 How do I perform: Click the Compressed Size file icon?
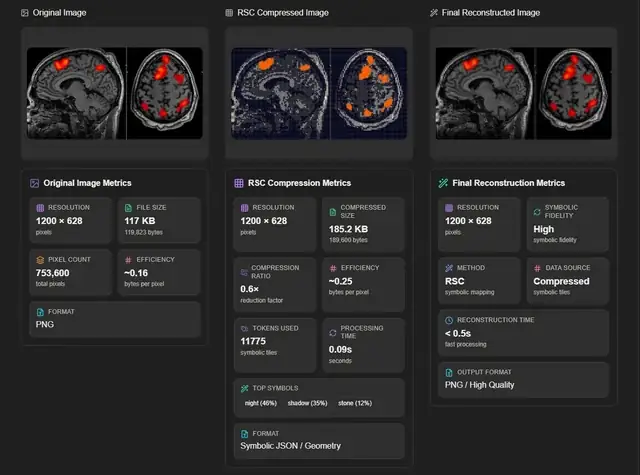(331, 208)
